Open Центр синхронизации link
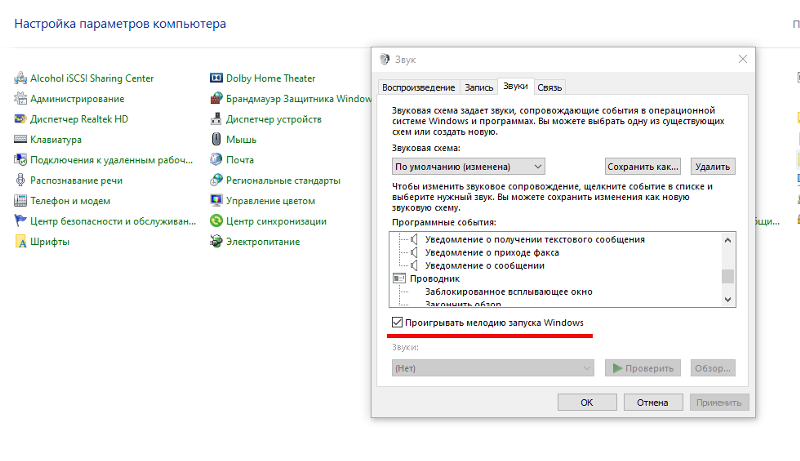Viewport: 800px width, 461px height. (276, 221)
